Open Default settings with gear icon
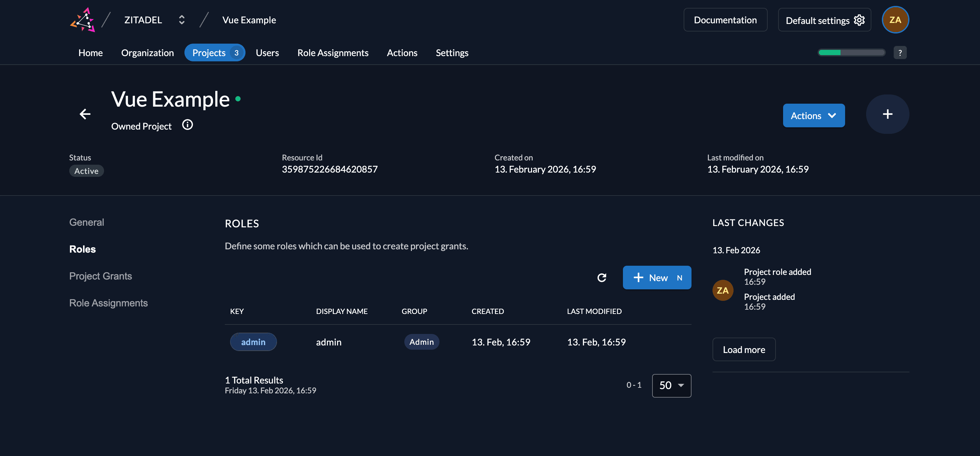This screenshot has width=980, height=456. pyautogui.click(x=824, y=20)
